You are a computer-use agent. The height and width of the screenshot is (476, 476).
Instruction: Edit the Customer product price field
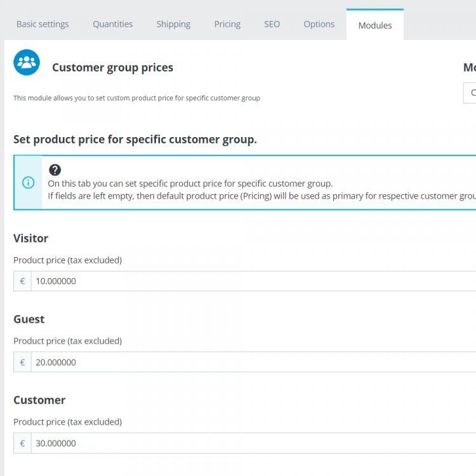click(x=253, y=444)
